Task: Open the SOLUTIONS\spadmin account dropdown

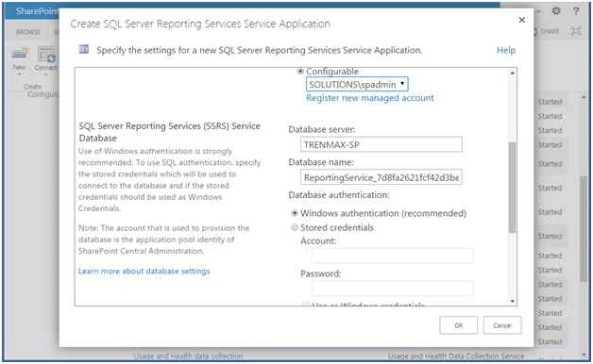Action: [x=357, y=85]
